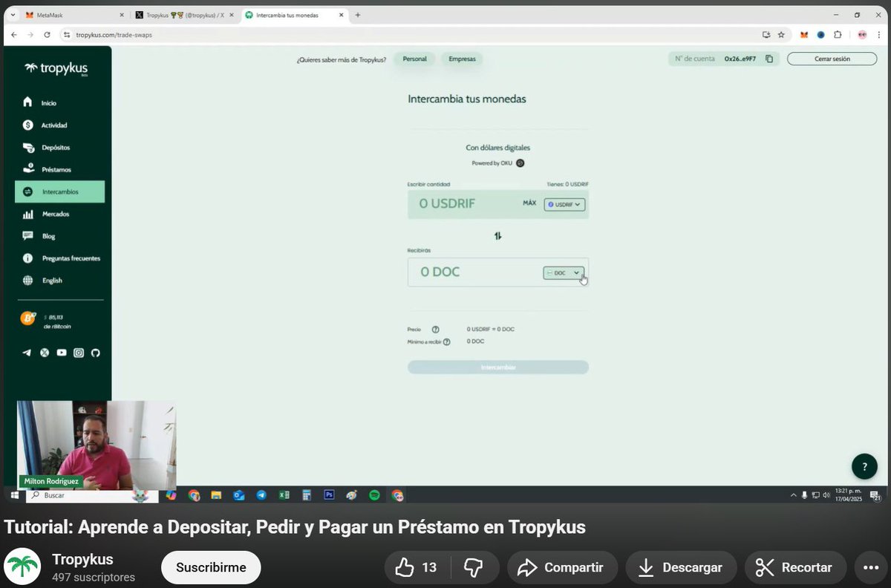Open the Tropykus channel name link

82,560
